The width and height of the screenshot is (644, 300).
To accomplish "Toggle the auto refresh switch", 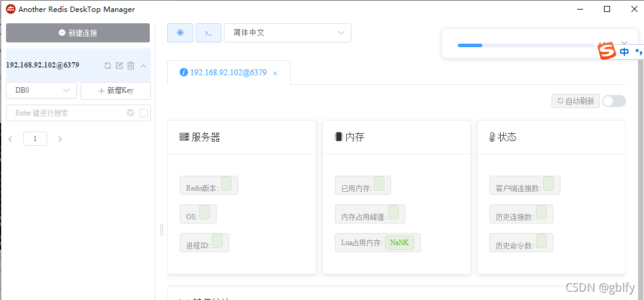I will coord(614,101).
